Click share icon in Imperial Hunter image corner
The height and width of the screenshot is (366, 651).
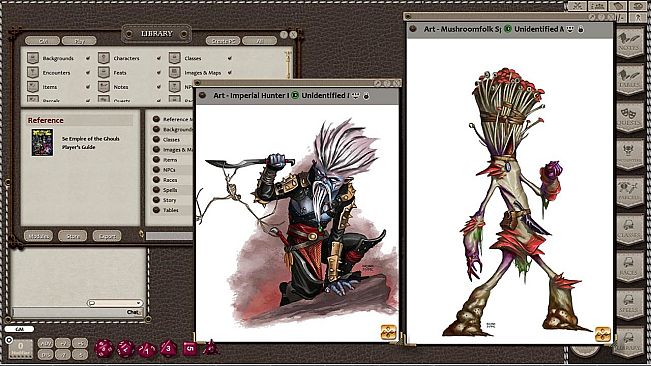389,332
